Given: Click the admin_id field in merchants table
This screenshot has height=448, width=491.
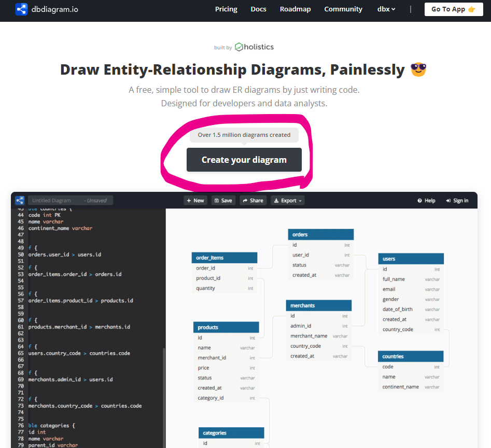Looking at the screenshot, I should (x=319, y=326).
